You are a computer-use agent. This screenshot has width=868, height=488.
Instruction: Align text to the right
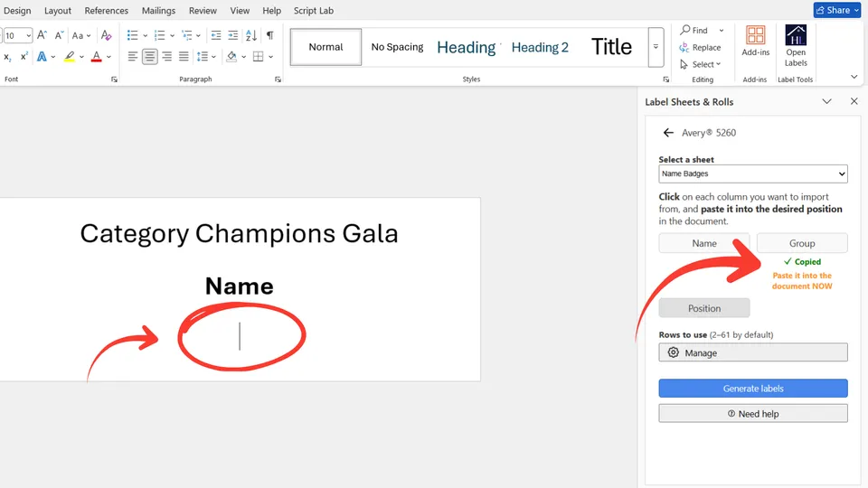166,56
